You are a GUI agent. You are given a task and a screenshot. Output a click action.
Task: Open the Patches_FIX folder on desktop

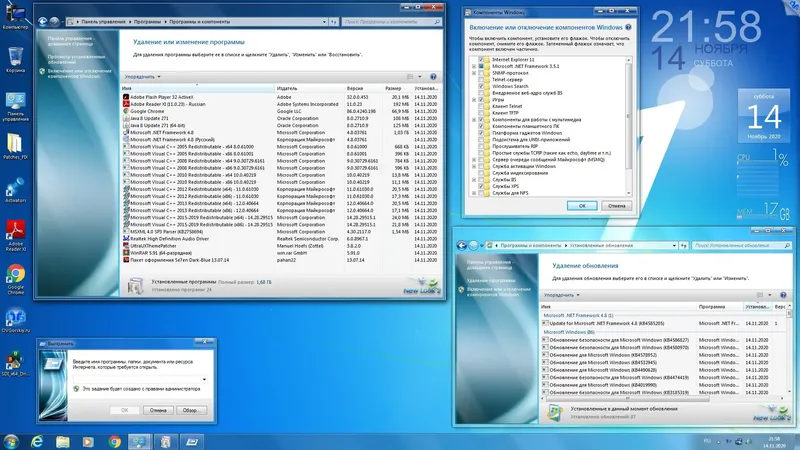click(x=15, y=146)
